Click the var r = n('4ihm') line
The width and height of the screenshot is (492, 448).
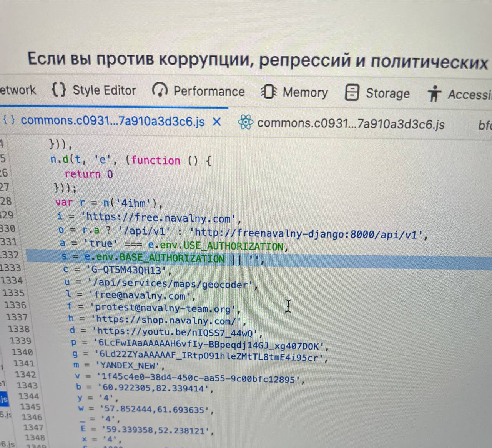109,203
